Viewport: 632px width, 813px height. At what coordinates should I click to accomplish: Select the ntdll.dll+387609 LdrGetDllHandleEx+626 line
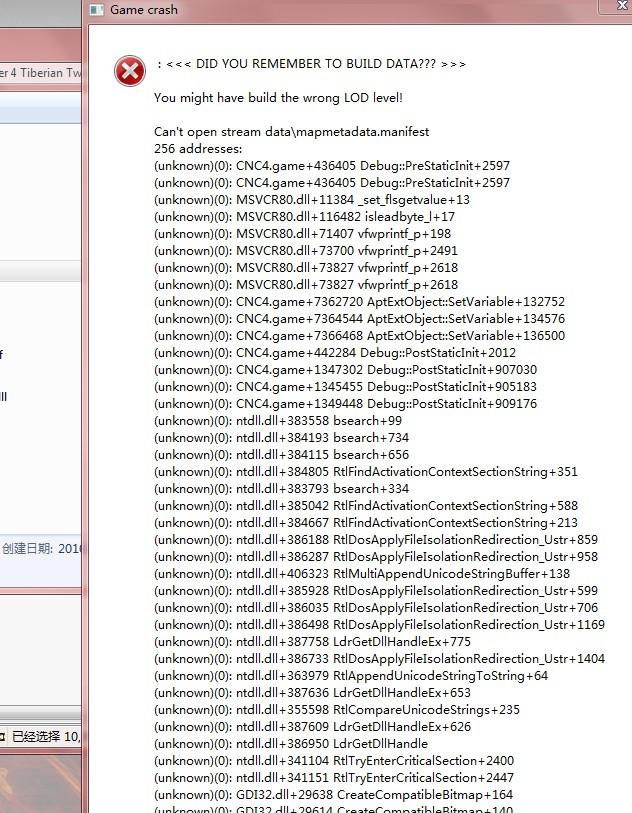313,727
